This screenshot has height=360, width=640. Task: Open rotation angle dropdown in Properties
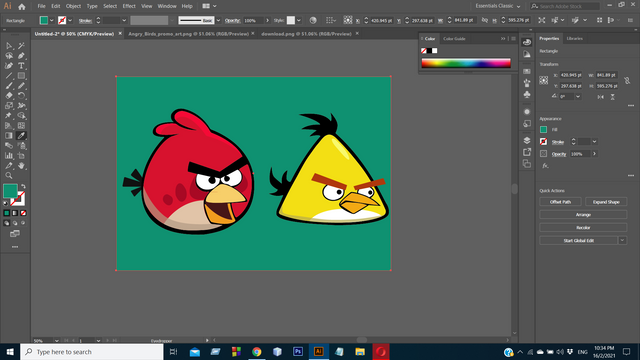pos(578,97)
